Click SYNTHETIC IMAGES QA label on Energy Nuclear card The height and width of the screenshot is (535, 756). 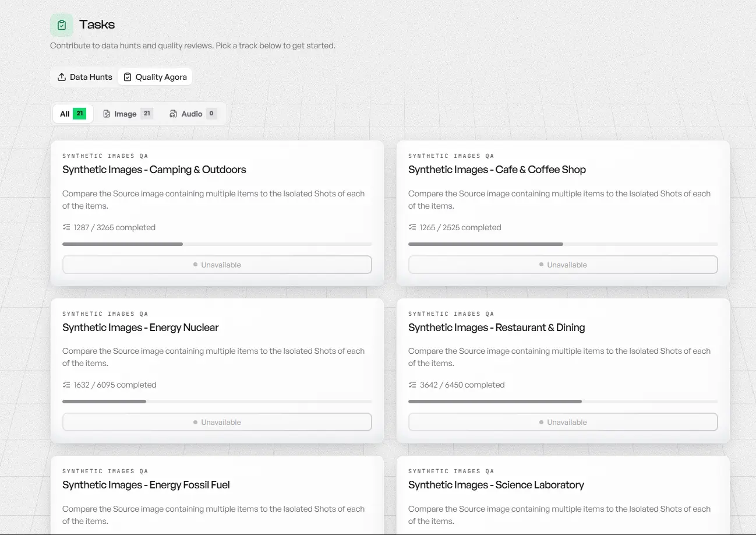[105, 314]
